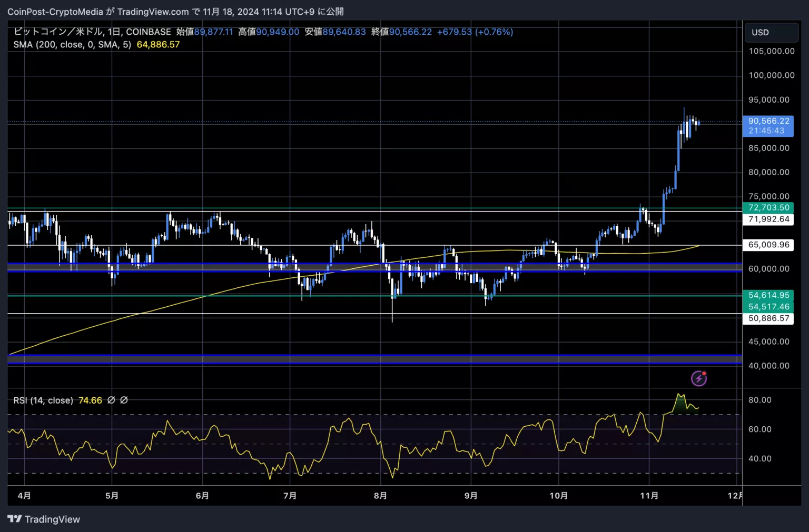Click the second ∅ symbol in RSI legend
809x532 pixels.
(124, 400)
